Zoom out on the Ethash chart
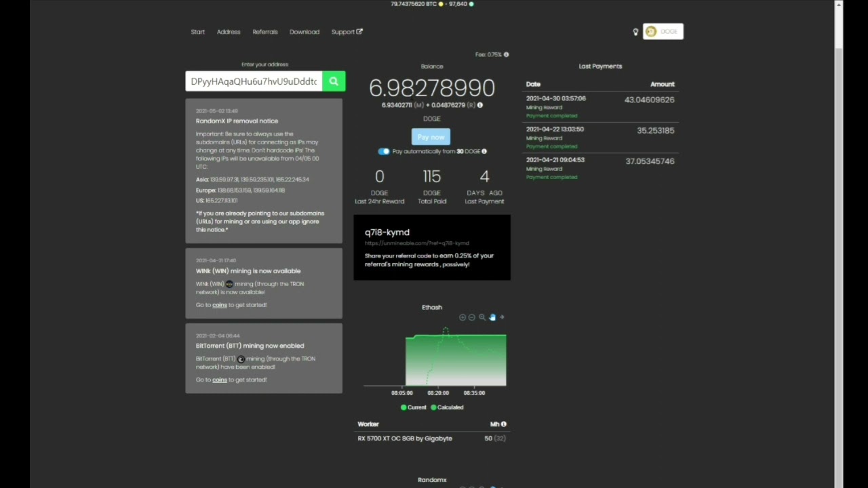The image size is (868, 488). 472,317
